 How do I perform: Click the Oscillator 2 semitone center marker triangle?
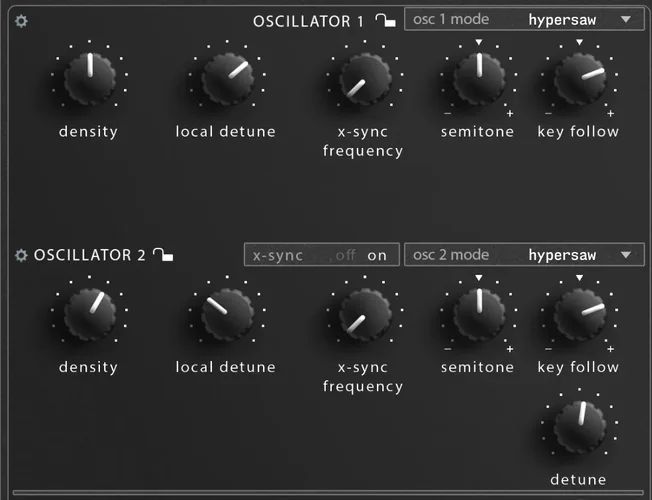tap(479, 277)
